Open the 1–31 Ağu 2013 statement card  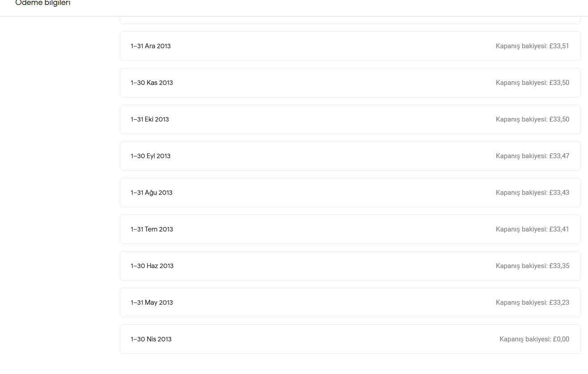(x=350, y=193)
